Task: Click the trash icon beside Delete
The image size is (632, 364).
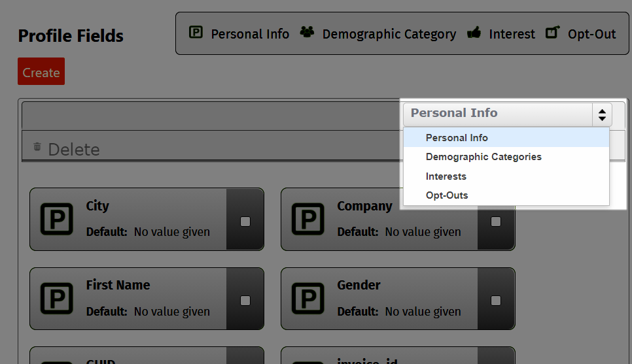Action: click(37, 146)
